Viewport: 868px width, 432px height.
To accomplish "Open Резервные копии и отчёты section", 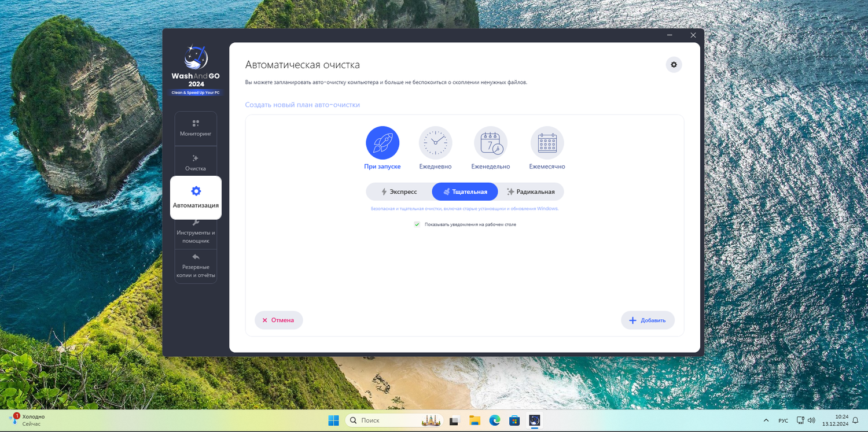I will (x=196, y=266).
